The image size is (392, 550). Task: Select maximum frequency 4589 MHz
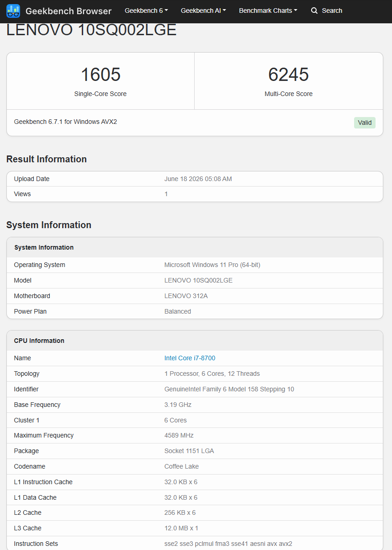(x=179, y=435)
